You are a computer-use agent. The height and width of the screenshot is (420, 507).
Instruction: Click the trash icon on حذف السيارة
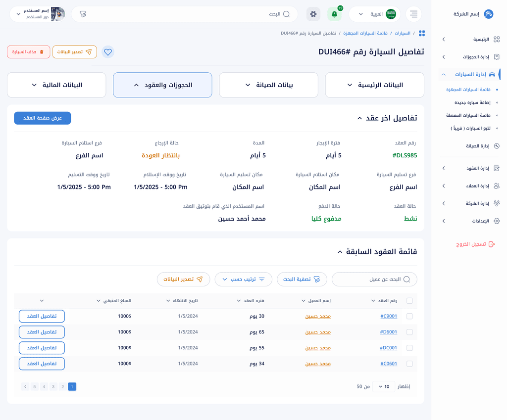(42, 52)
